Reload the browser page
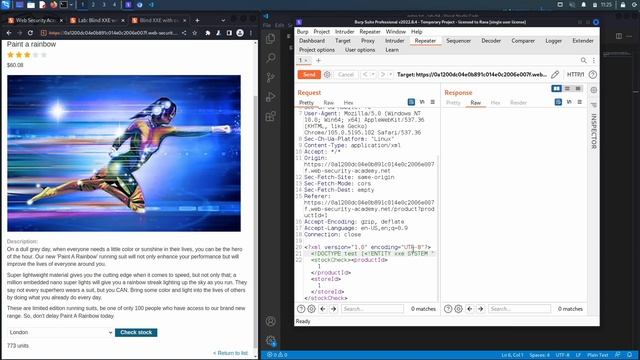Viewport: 640px width, 360px height. [x=30, y=33]
